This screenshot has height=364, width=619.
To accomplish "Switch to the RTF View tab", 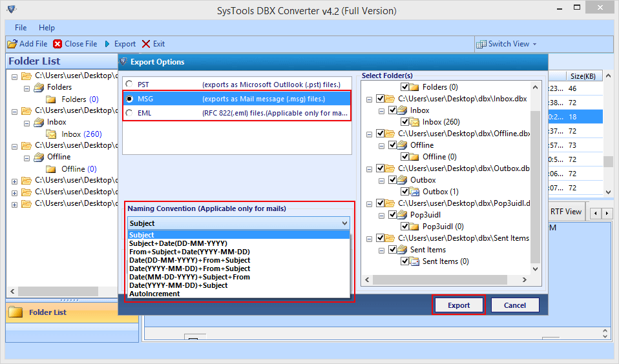I will point(566,212).
